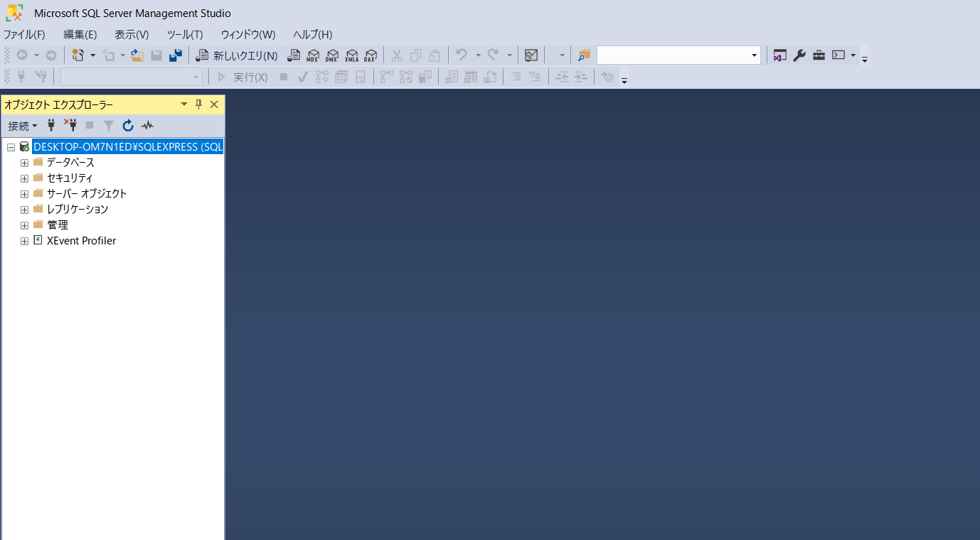
Task: Select the サーバー オブジェクト tree item
Action: click(87, 194)
